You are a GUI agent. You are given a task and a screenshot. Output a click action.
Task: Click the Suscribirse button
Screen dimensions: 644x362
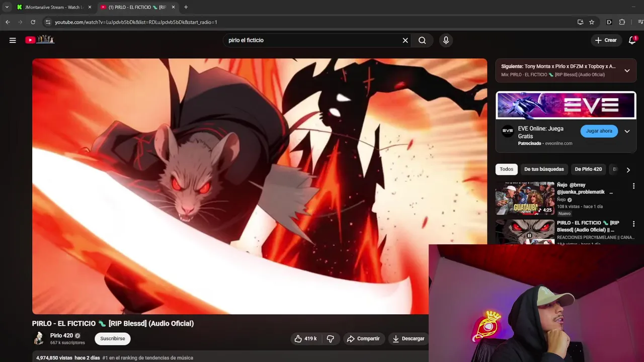112,339
